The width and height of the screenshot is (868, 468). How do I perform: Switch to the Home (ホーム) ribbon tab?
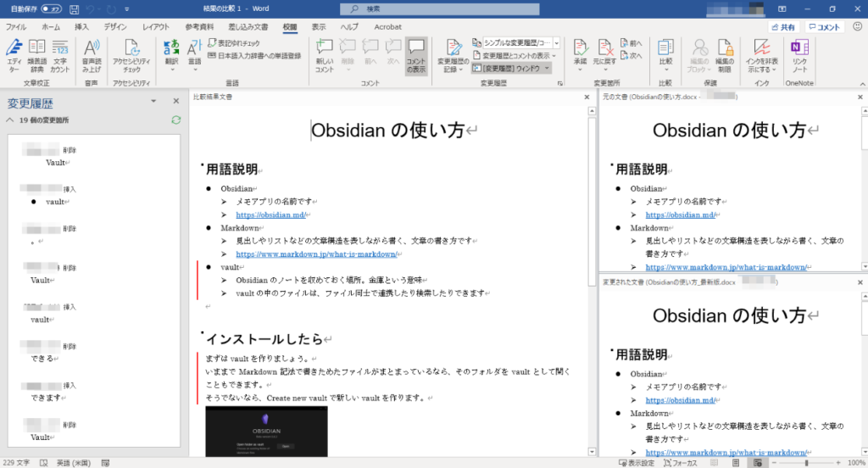[51, 27]
